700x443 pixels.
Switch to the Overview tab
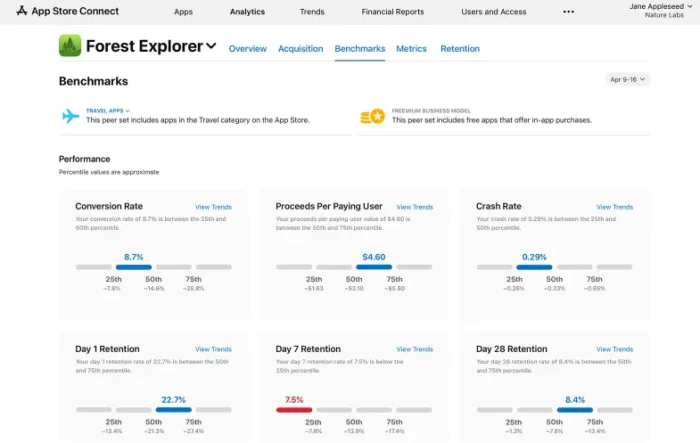coord(247,49)
